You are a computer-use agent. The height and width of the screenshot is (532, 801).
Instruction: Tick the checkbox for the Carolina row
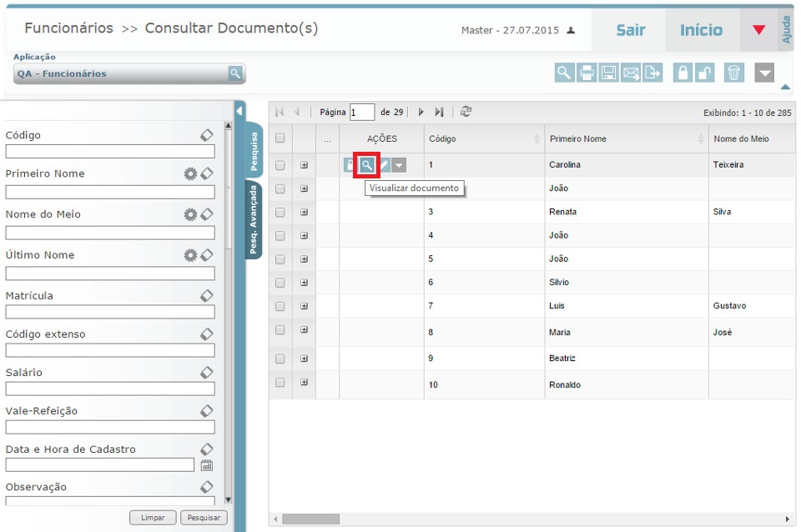280,165
